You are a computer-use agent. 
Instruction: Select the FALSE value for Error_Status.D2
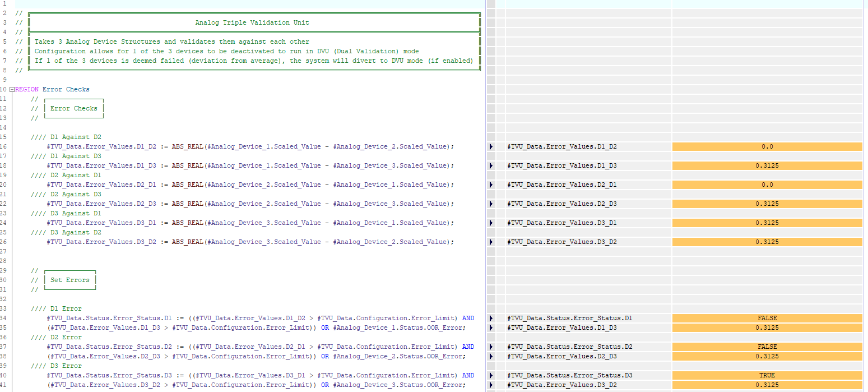click(767, 347)
